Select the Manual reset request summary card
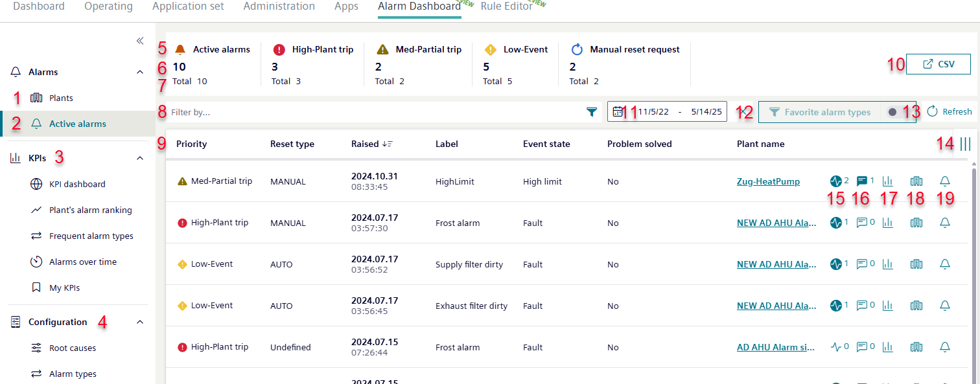 (625, 64)
